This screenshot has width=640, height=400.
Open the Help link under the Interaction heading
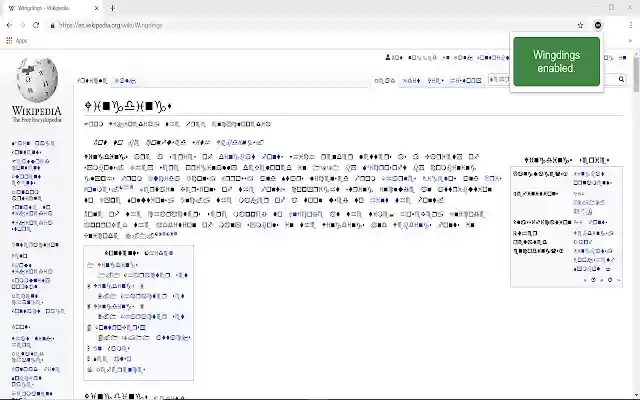(20, 256)
